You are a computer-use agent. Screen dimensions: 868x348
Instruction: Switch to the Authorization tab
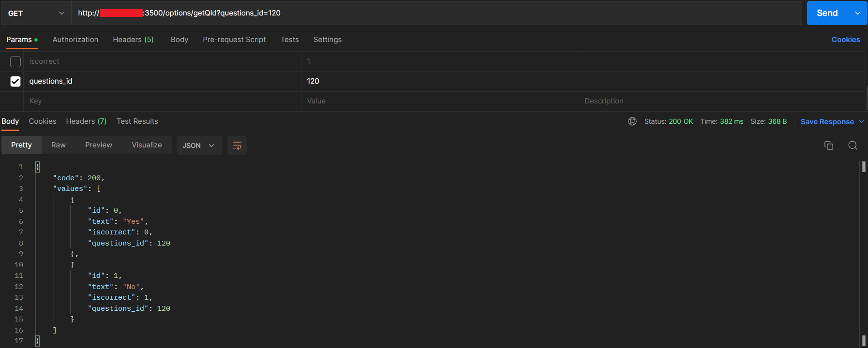(x=75, y=40)
